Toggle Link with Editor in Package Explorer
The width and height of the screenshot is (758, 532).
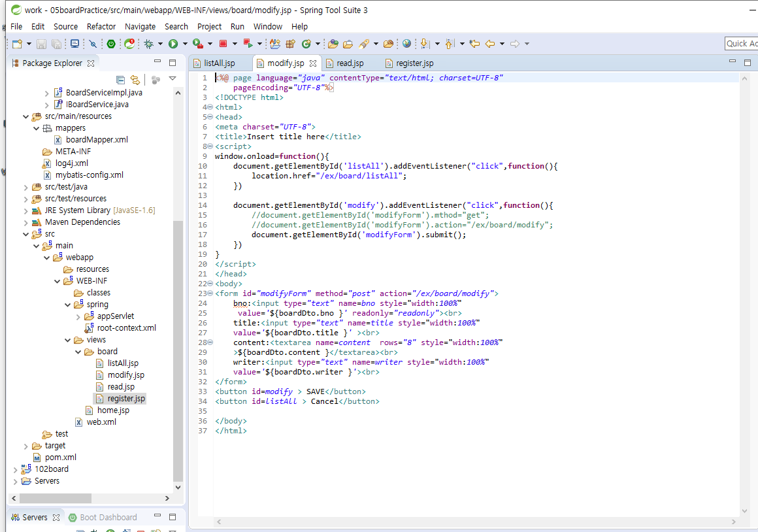pyautogui.click(x=135, y=80)
